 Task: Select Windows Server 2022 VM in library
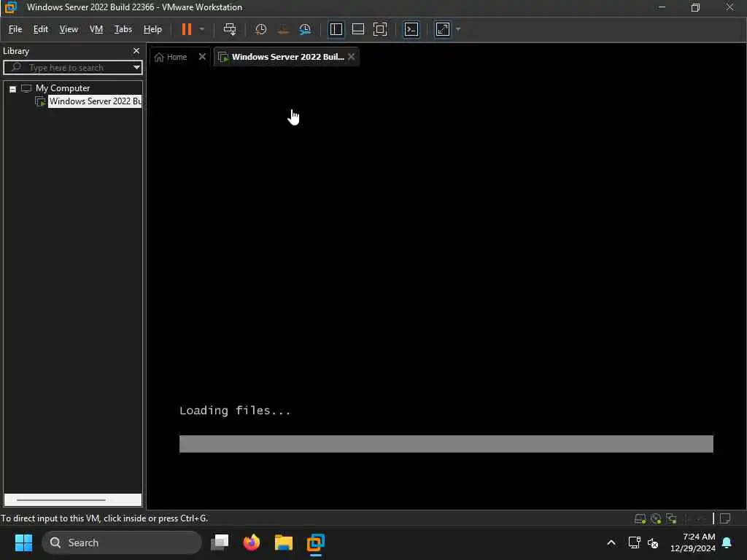coord(95,101)
